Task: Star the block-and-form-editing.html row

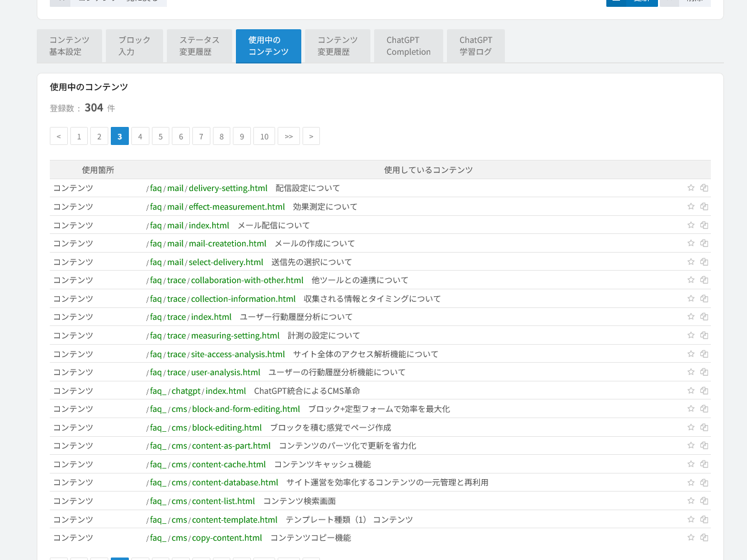Action: [x=691, y=409]
